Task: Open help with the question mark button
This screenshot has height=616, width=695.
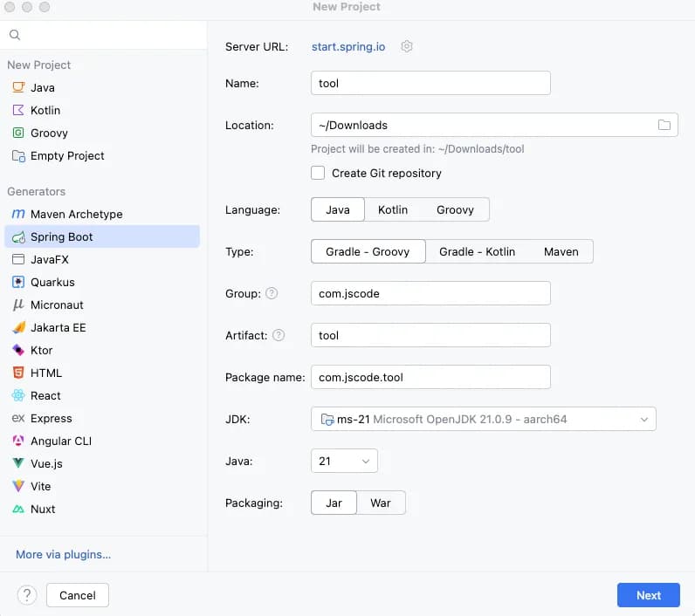Action: [x=27, y=595]
